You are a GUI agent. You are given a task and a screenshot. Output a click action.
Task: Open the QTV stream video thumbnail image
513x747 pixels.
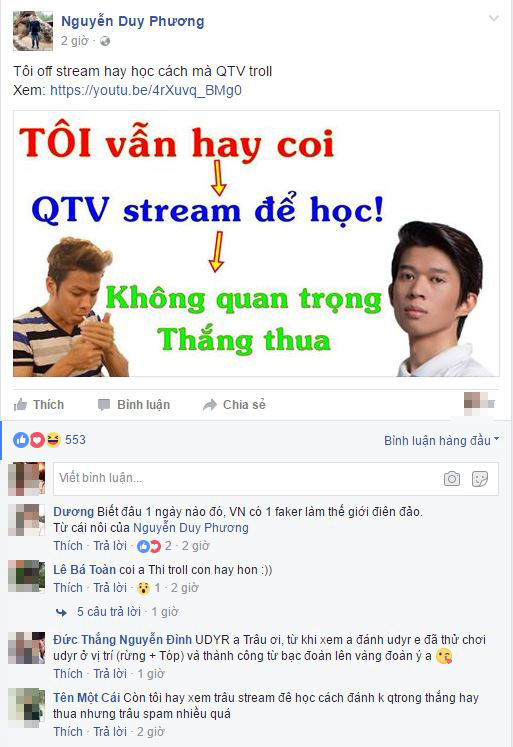256,244
